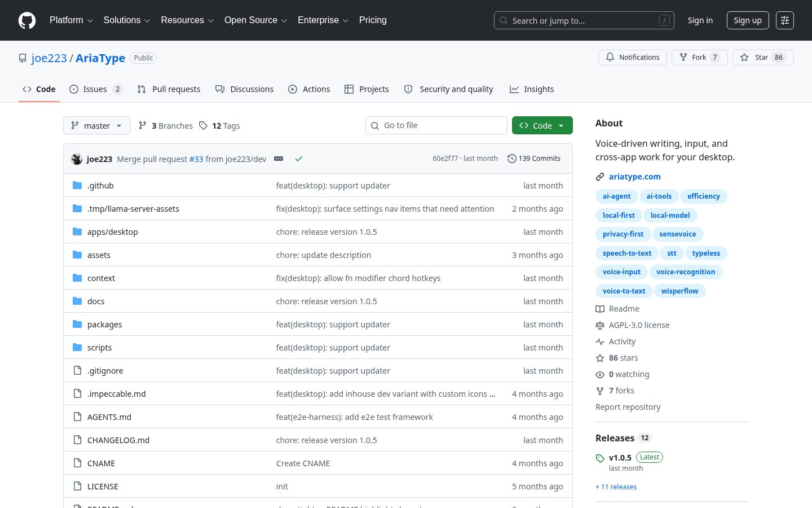This screenshot has width=812, height=508.
Task: Click the eye icon next to 0 watching
Action: click(x=600, y=374)
